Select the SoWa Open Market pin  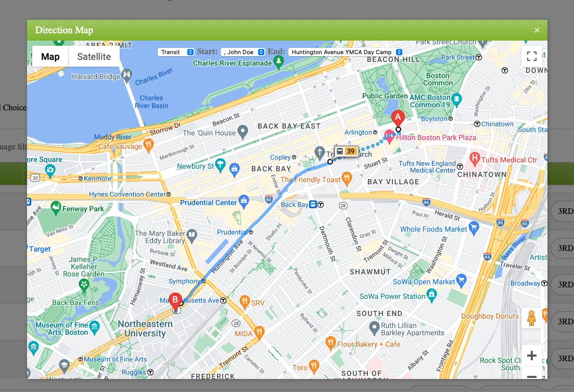(461, 280)
